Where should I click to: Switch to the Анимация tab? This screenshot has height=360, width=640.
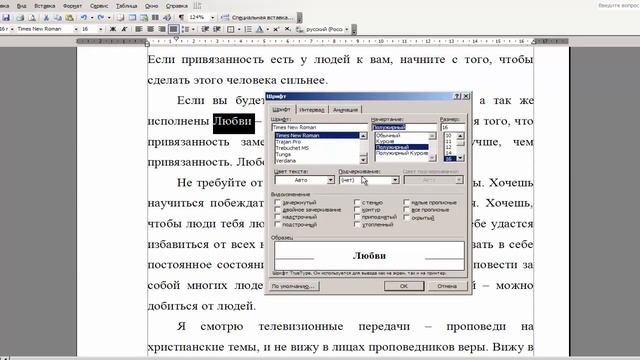click(x=345, y=110)
